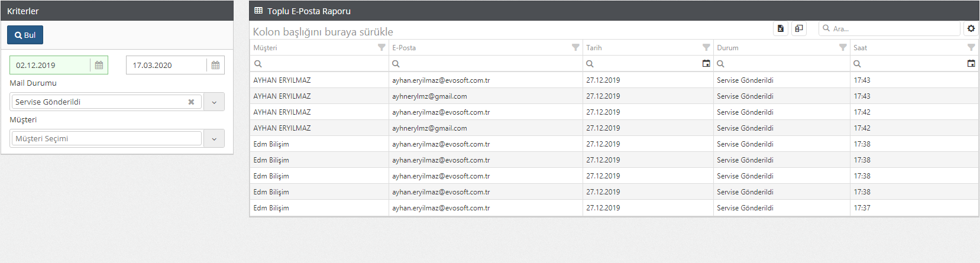Open calendar for end date 17.03.2020

tap(215, 65)
